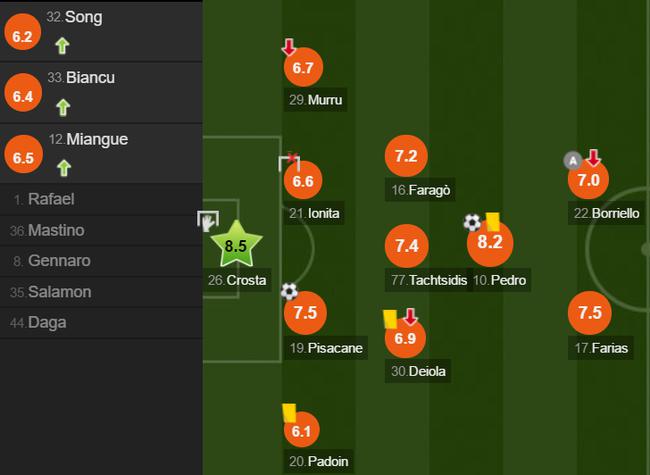Click the star rating badge of Crosta
This screenshot has width=650, height=475.
[236, 245]
